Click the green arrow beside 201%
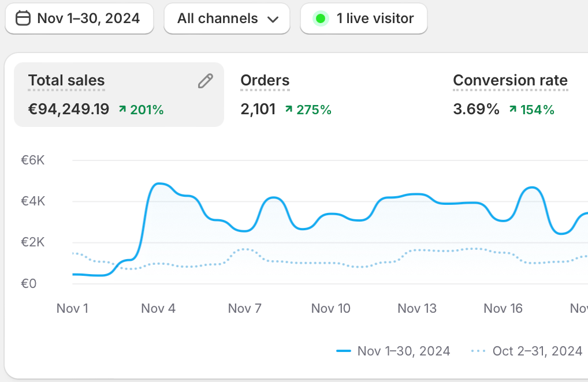 click(x=122, y=109)
